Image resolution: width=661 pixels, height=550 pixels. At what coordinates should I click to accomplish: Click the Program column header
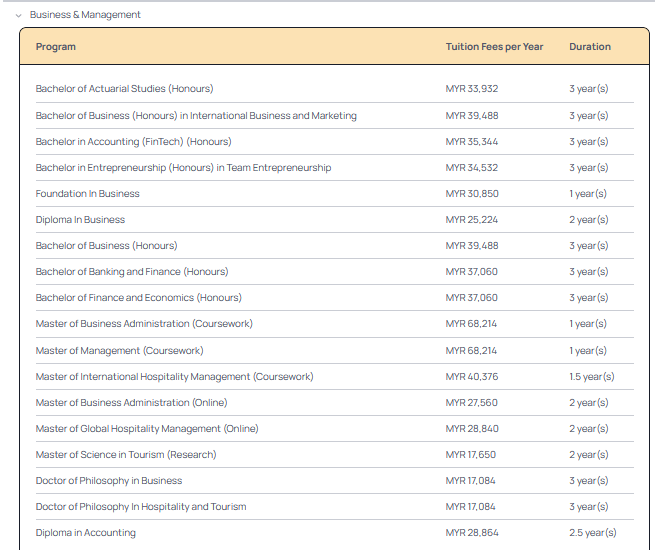(56, 47)
